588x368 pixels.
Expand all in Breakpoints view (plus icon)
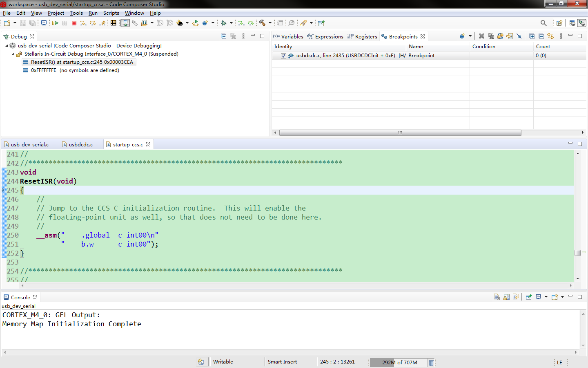tap(532, 36)
